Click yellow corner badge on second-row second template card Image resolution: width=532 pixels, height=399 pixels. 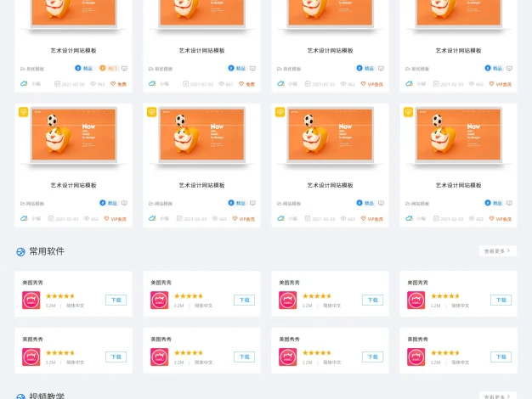151,112
